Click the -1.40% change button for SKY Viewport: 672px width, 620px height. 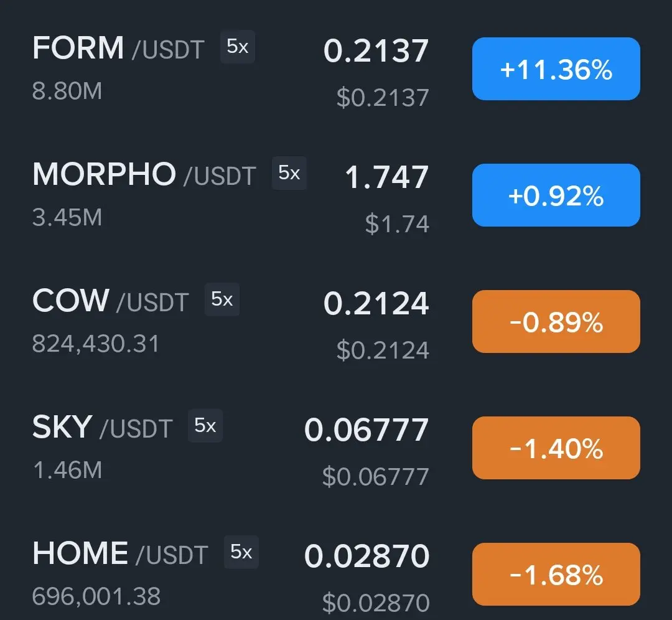(x=556, y=448)
